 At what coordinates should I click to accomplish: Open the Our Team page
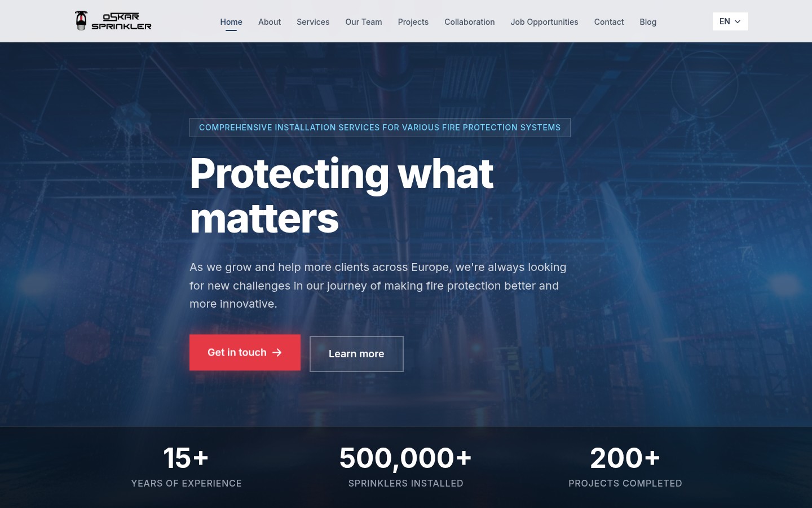point(364,22)
